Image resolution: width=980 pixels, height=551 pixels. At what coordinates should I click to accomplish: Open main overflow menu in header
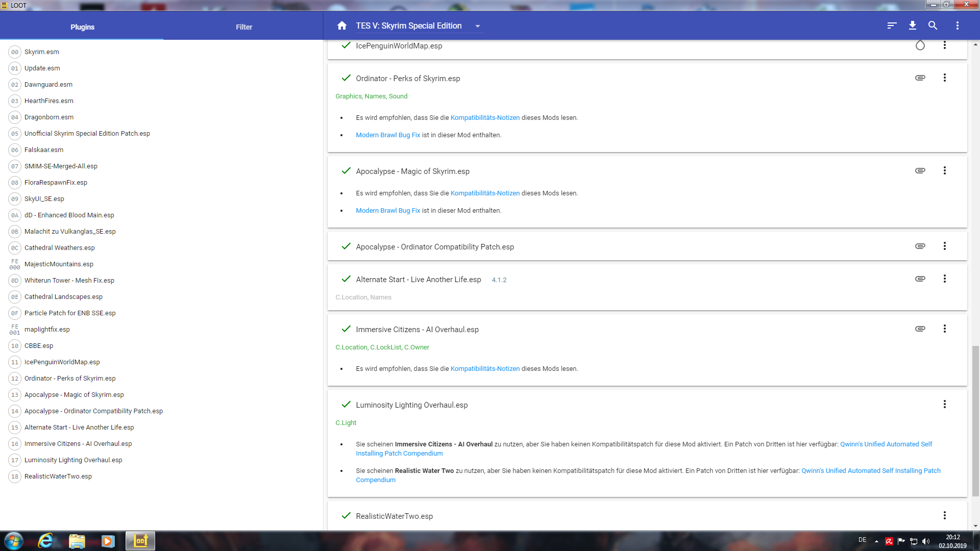click(957, 26)
